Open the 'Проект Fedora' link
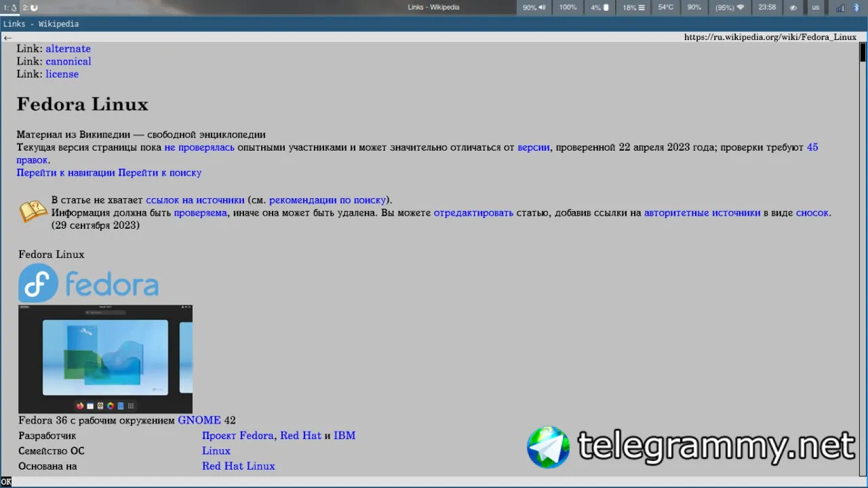 coord(238,436)
